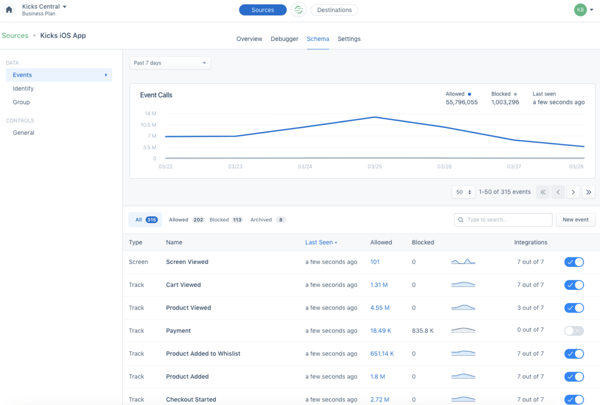Open the Past 7 days date range dropdown
Image resolution: width=600 pixels, height=405 pixels.
click(x=170, y=63)
